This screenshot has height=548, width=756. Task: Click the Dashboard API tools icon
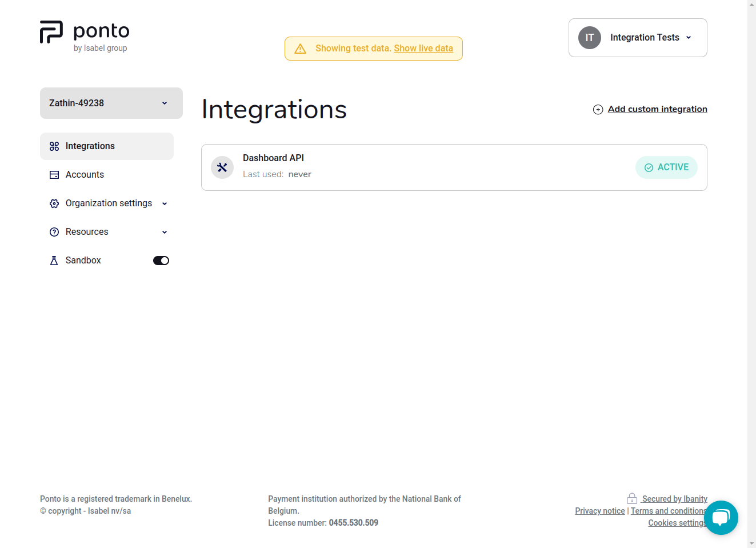coord(222,167)
